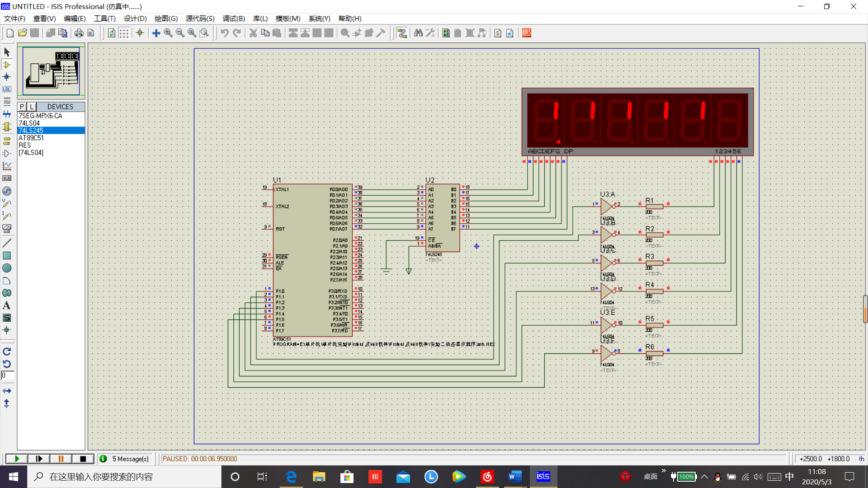Select the Voltage Probe tool
The width and height of the screenshot is (868, 488).
(x=7, y=203)
